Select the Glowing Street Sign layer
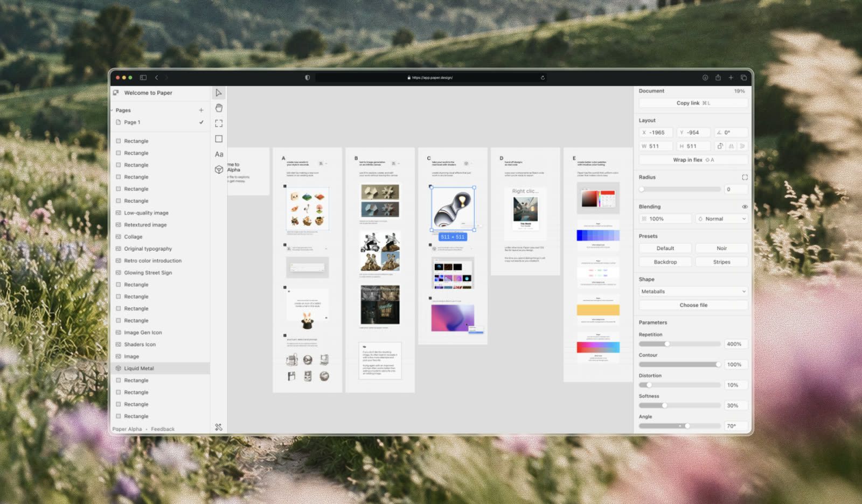 point(160,272)
